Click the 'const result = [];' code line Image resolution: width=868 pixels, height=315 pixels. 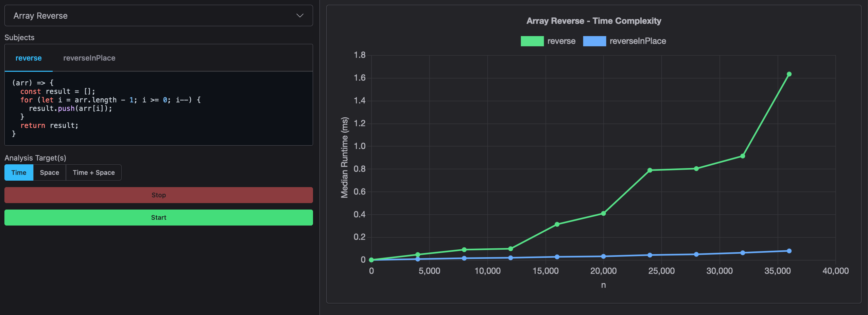[x=58, y=92]
